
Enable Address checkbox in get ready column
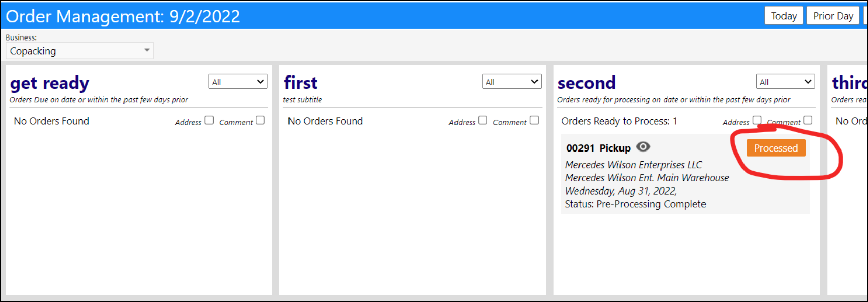coord(209,120)
